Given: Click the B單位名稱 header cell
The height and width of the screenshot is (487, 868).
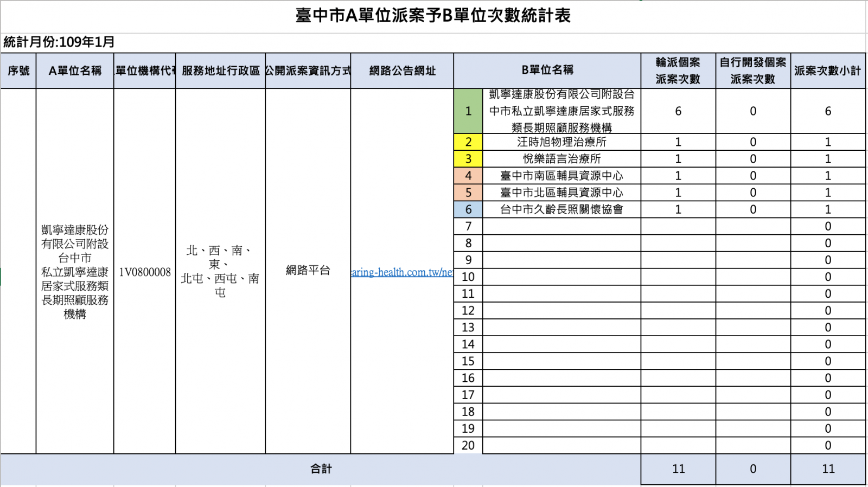Looking at the screenshot, I should coord(547,71).
